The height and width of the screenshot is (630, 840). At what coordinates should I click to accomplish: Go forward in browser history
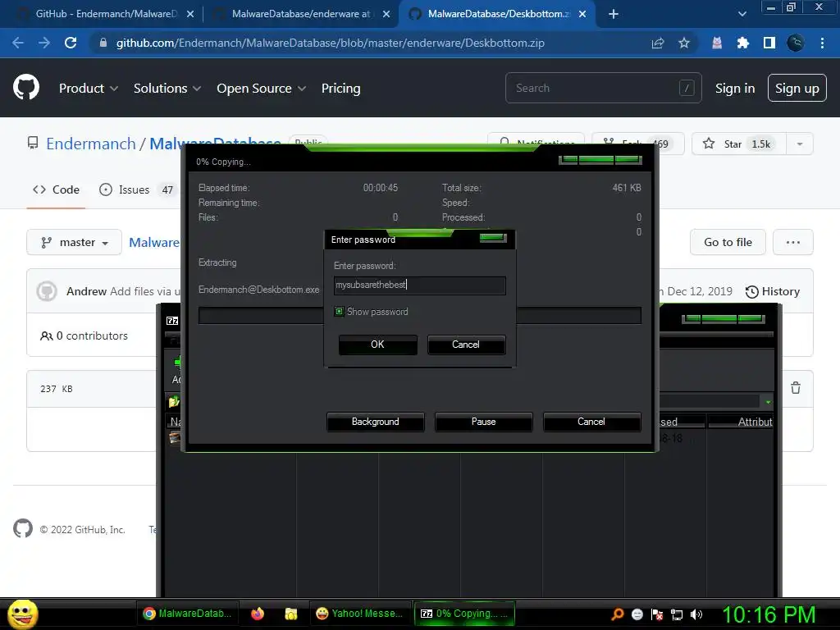(x=44, y=43)
